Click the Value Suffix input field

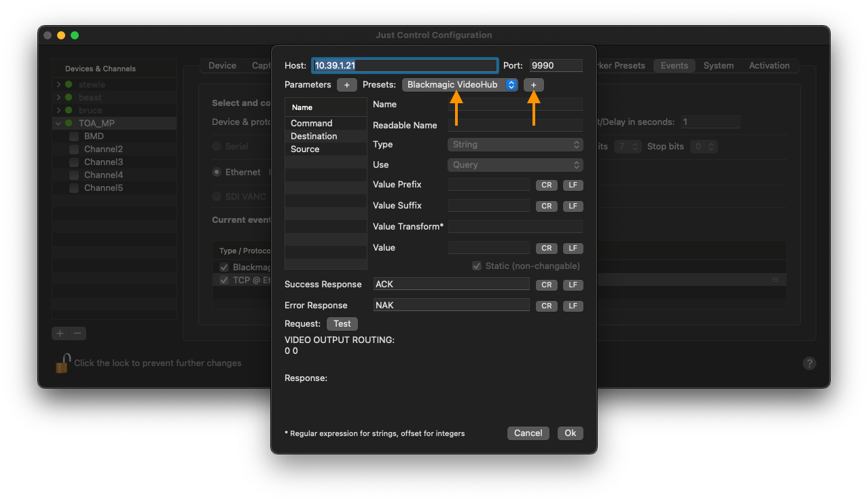pos(489,206)
